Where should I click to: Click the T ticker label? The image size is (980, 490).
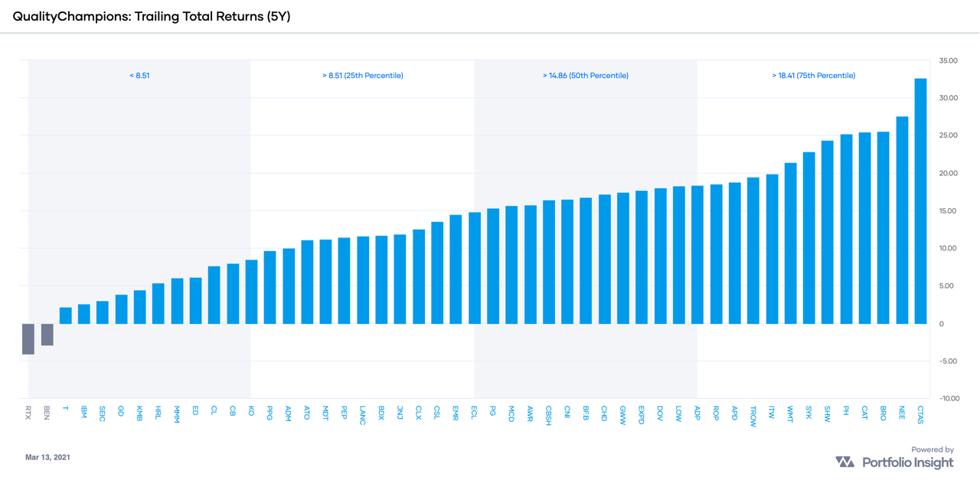click(65, 409)
